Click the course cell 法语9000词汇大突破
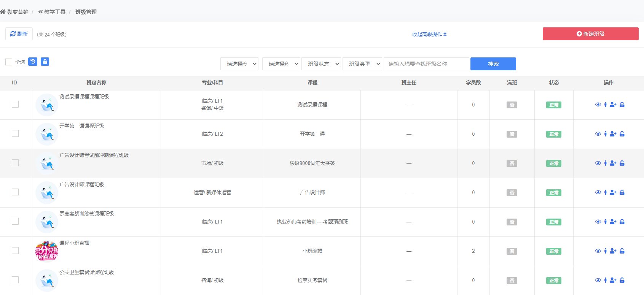 pos(312,163)
